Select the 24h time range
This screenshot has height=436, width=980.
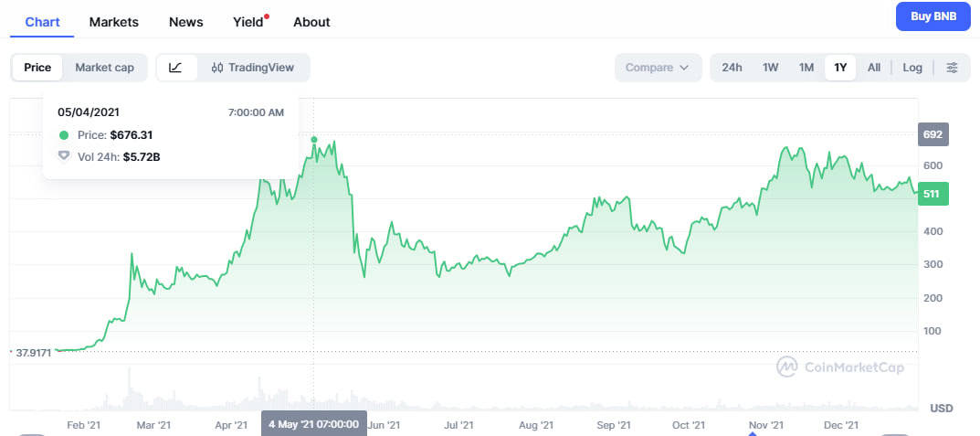(x=732, y=68)
